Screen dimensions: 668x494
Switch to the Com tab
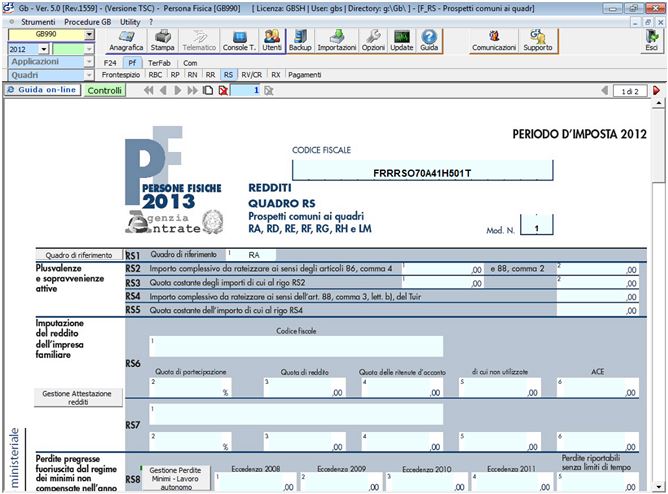coord(190,63)
